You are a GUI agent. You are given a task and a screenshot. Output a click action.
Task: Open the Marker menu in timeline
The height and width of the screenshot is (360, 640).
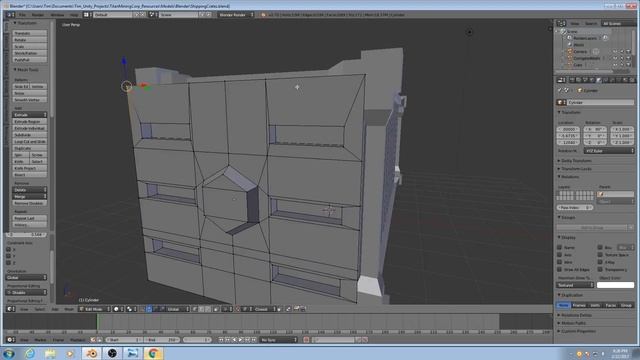(40, 340)
